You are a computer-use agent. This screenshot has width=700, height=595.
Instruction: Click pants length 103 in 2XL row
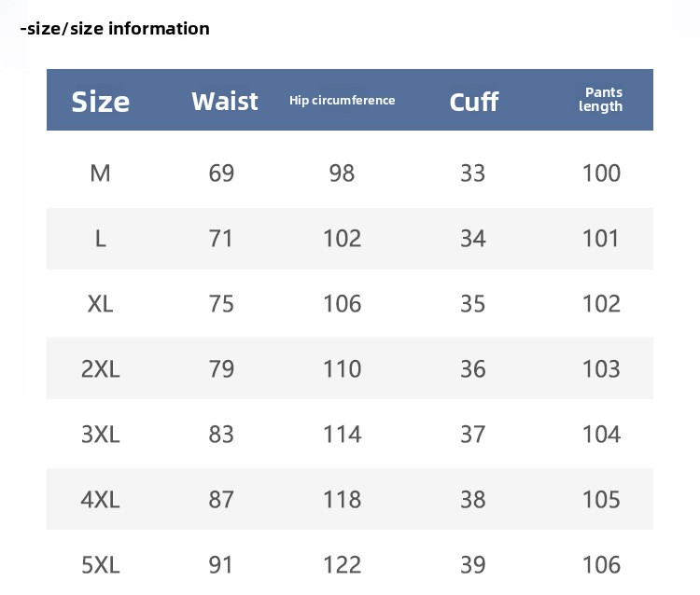coord(601,369)
